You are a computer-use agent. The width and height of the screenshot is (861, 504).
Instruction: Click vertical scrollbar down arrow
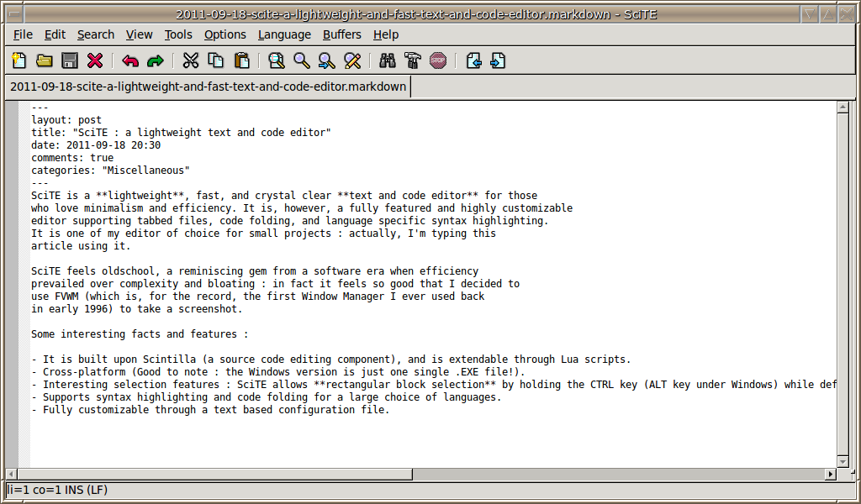point(843,461)
